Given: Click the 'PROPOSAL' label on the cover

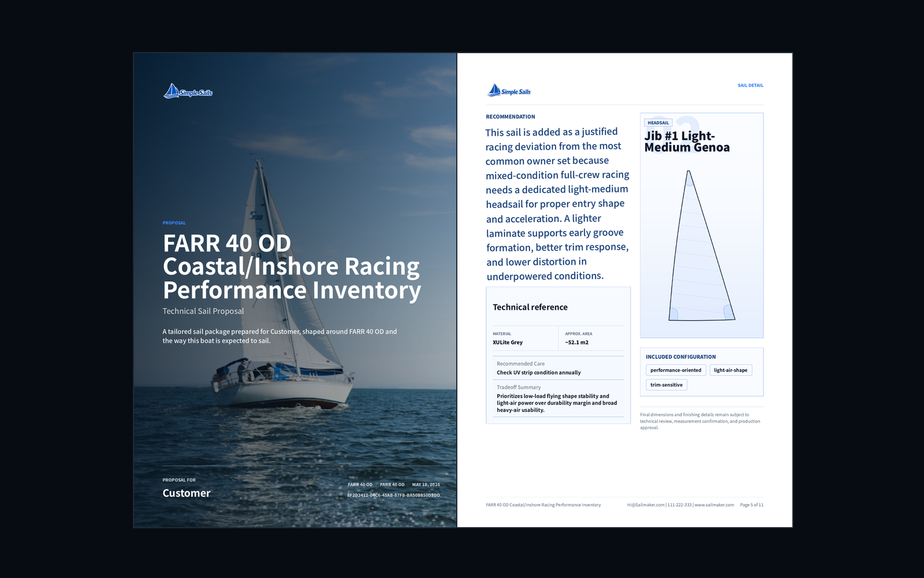Looking at the screenshot, I should pyautogui.click(x=174, y=223).
